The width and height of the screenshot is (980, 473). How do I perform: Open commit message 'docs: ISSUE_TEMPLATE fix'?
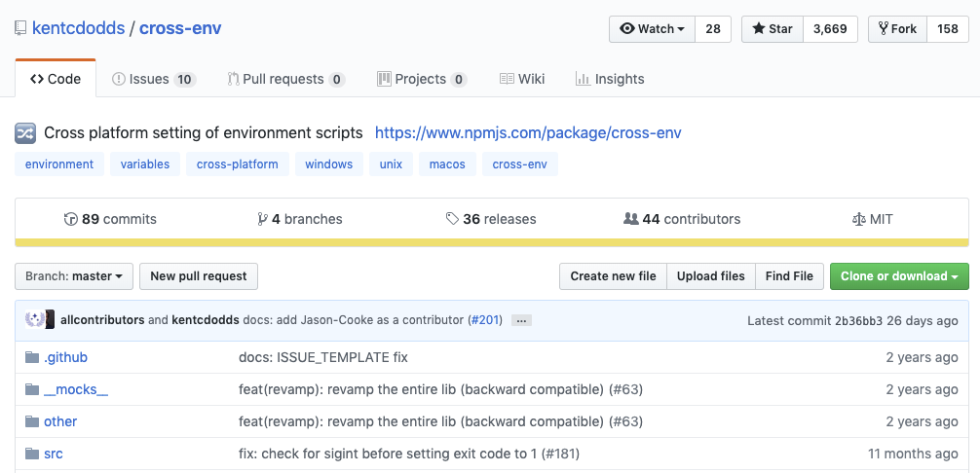pyautogui.click(x=323, y=357)
